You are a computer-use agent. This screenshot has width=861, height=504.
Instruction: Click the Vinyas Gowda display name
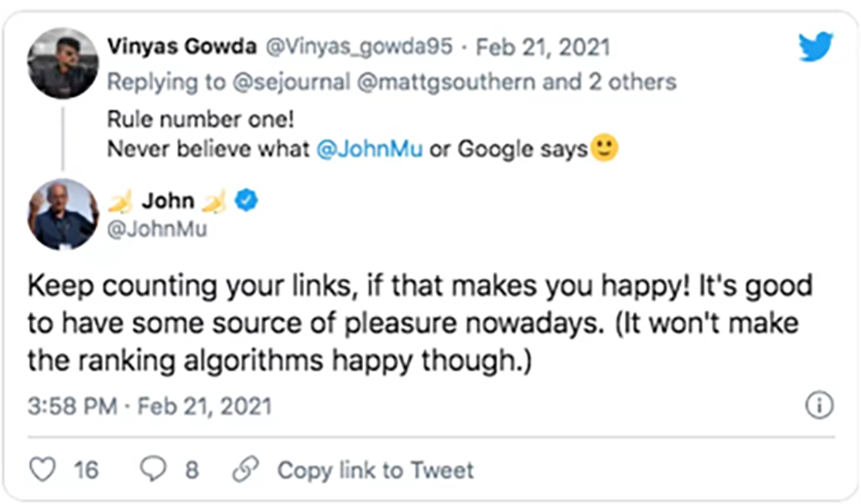coord(182,47)
